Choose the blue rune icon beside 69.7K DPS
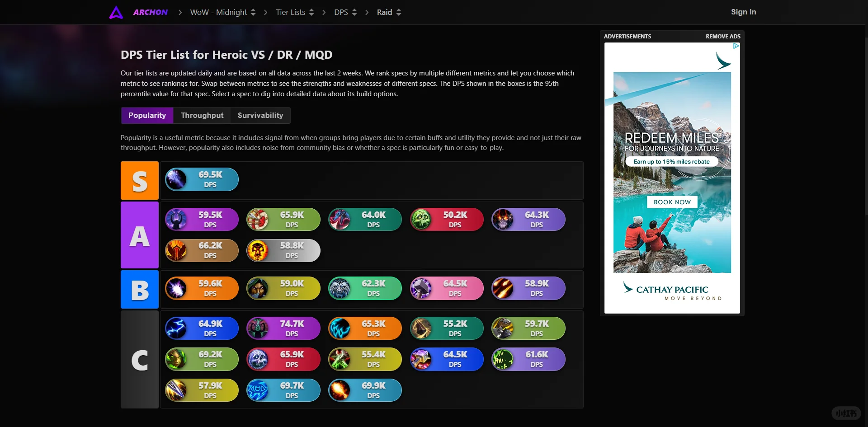 coord(258,390)
